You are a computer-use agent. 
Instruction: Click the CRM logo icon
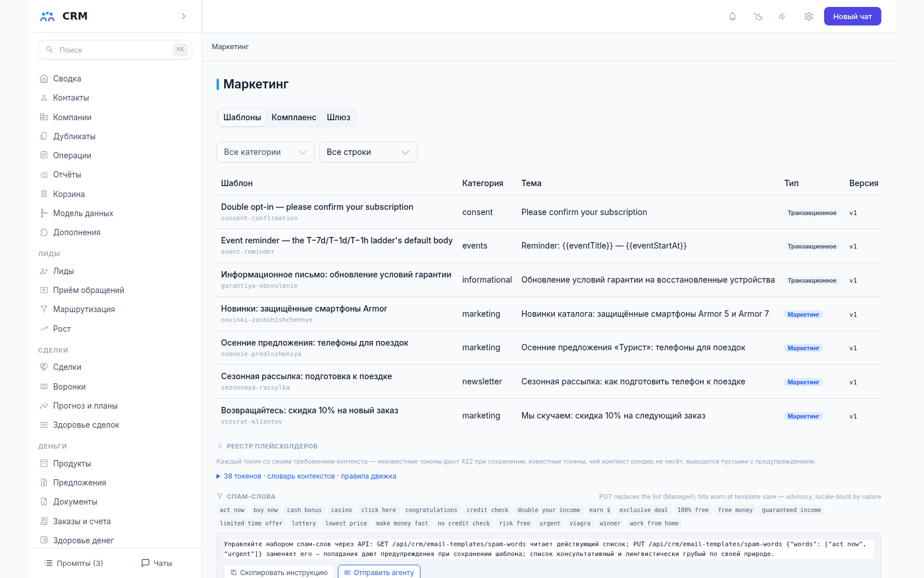[47, 16]
